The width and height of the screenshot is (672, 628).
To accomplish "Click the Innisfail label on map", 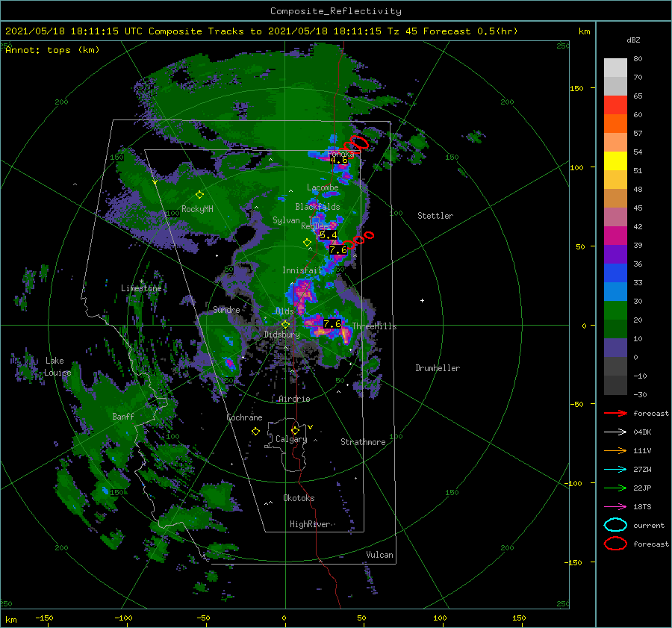I will [302, 270].
